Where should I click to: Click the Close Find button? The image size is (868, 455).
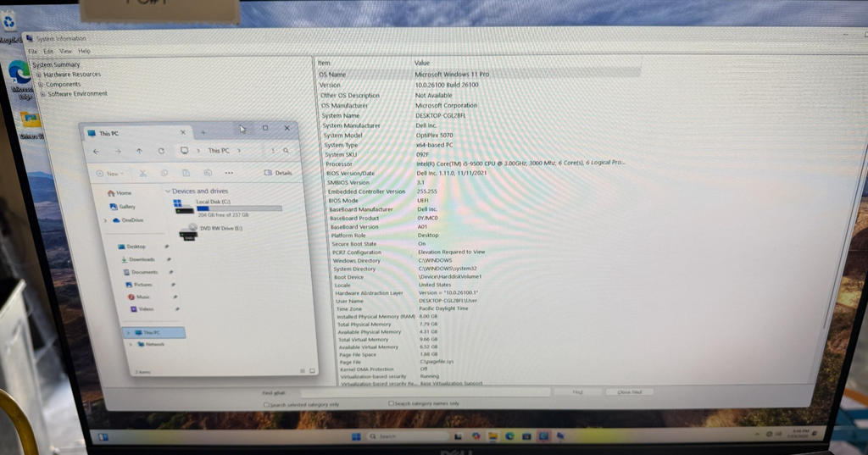click(x=630, y=391)
